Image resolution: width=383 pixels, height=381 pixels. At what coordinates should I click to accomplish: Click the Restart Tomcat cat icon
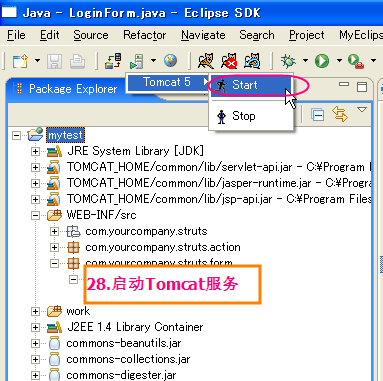(x=252, y=61)
